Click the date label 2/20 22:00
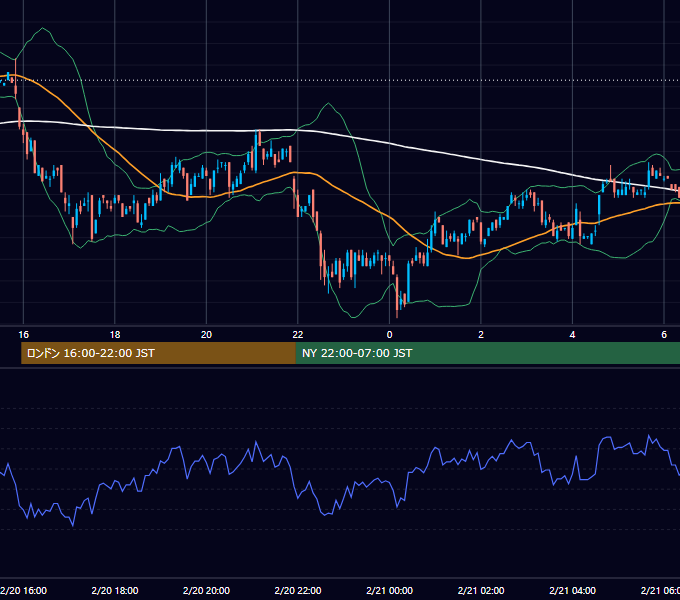 click(x=298, y=590)
